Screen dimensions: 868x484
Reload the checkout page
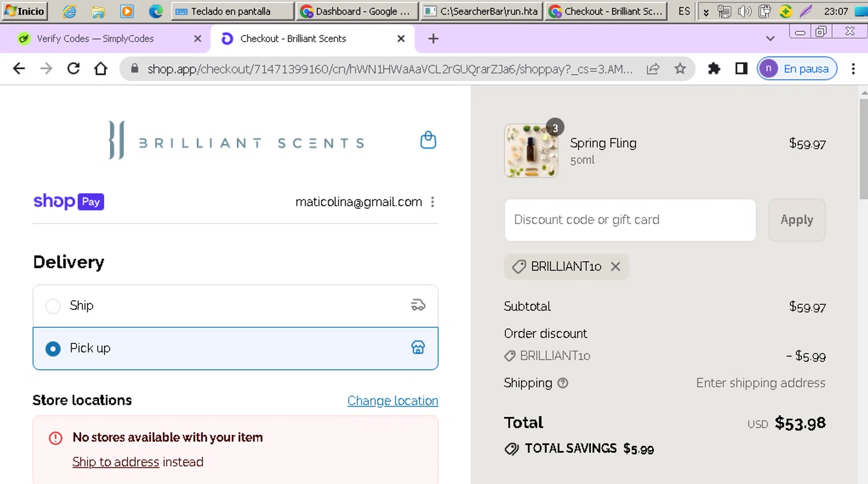[x=73, y=69]
